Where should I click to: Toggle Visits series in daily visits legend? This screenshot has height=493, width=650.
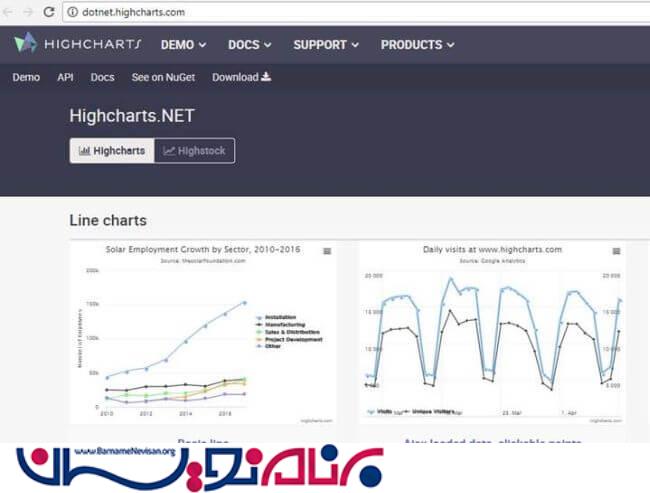pos(380,412)
